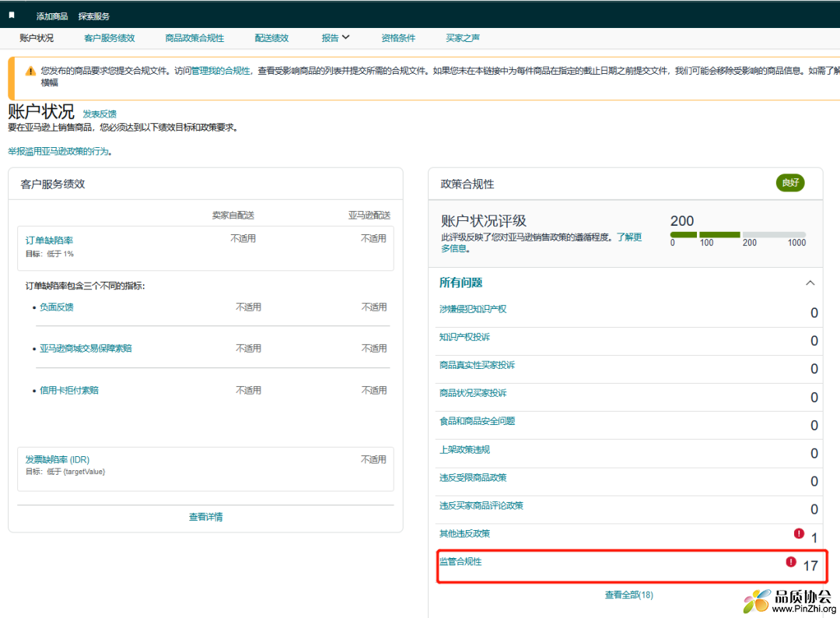Click 查看全部(18) link

coord(629,595)
